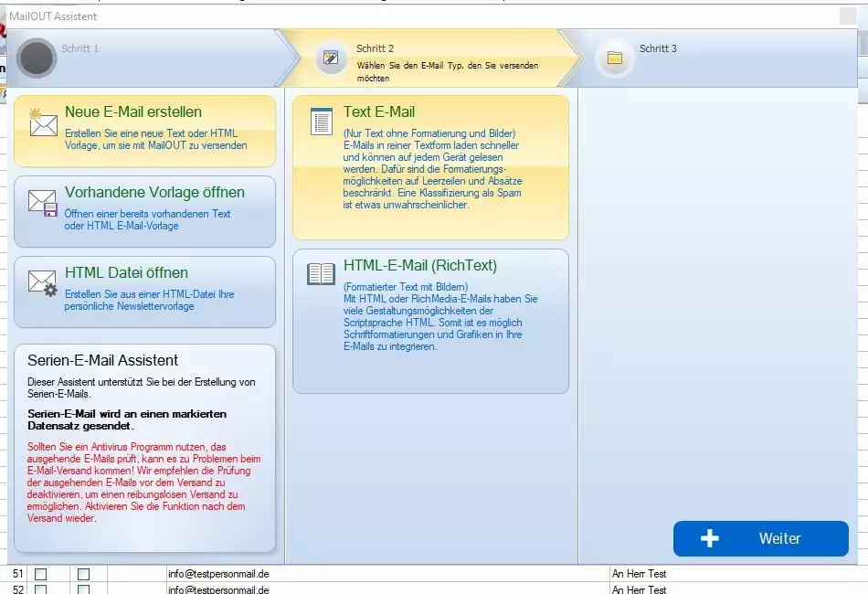Jump to the Schritt 3 step
Screen dimensions: 868x594
coord(715,58)
